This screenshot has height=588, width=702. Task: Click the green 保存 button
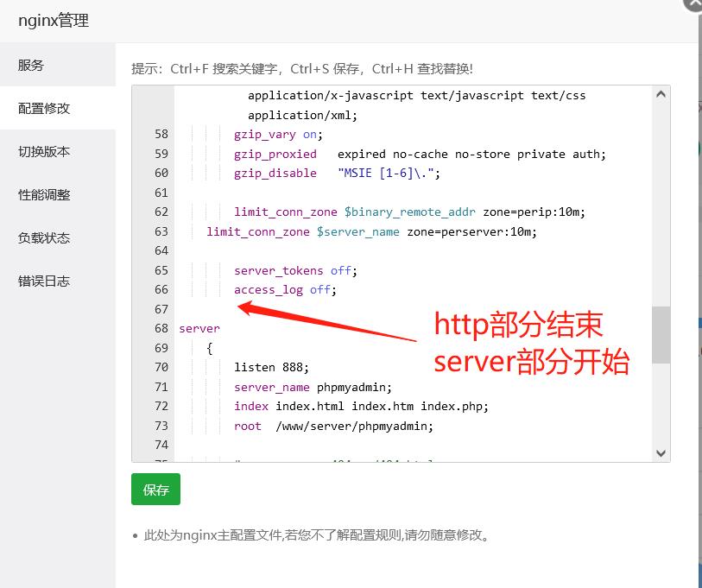155,490
